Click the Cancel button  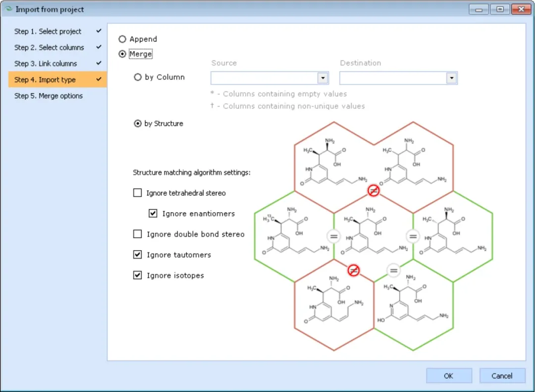(x=502, y=376)
